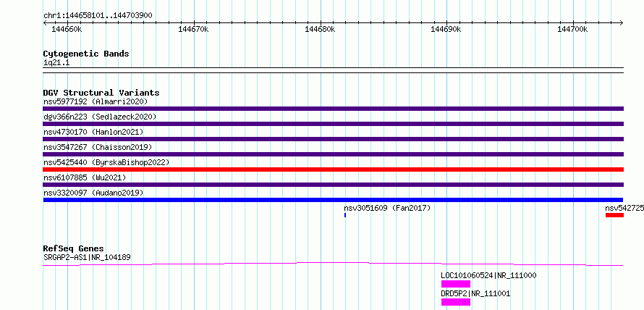The image size is (644, 310).
Task: Click the cut-off nsv542725 label at right
Action: 624,208
